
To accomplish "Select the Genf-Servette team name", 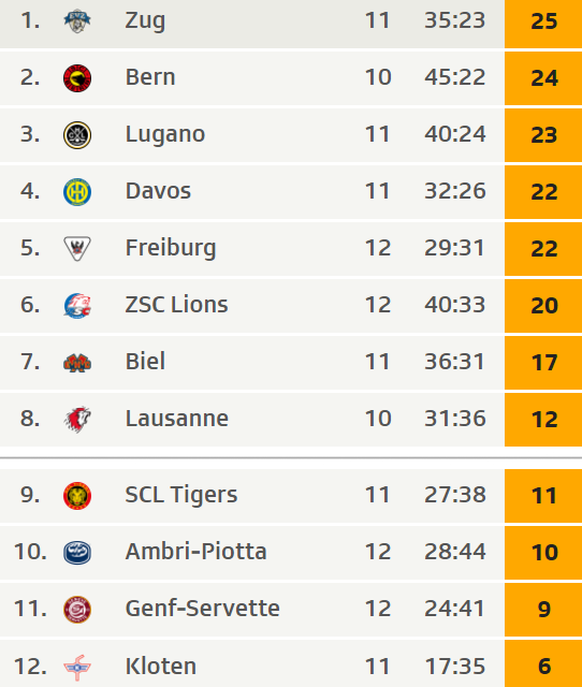I will pos(202,608).
